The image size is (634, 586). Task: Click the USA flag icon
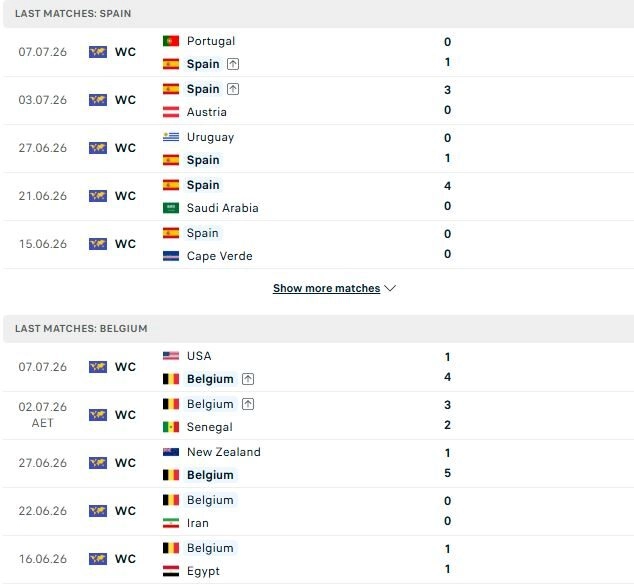tap(171, 356)
